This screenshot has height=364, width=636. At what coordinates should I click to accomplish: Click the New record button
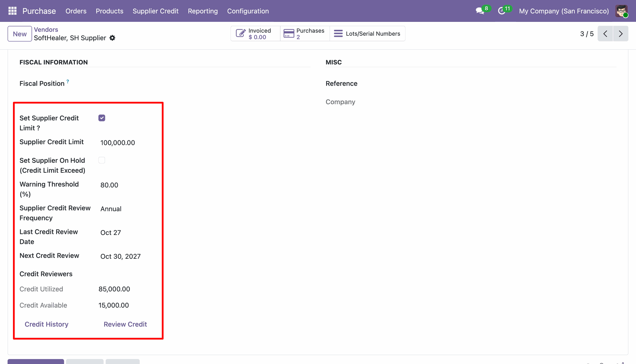pyautogui.click(x=20, y=34)
